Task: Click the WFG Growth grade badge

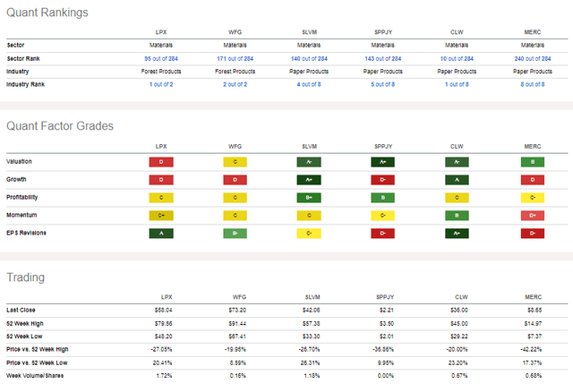Action: pos(235,180)
